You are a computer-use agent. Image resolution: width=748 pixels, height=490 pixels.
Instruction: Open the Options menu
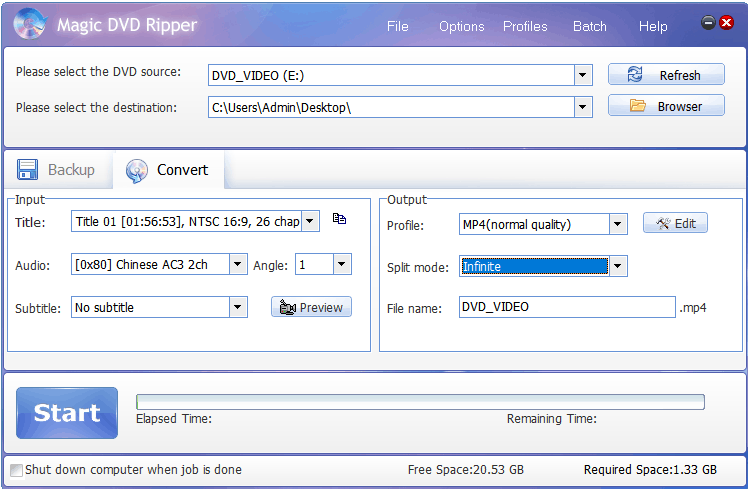[461, 26]
